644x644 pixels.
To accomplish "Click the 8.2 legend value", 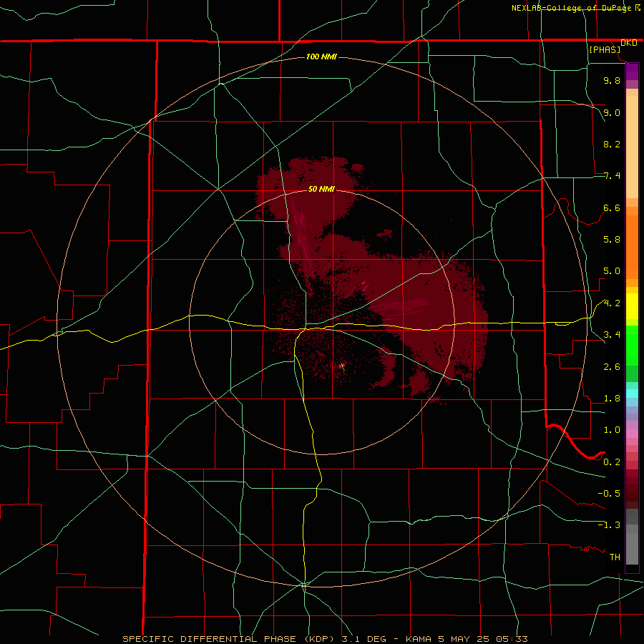I will click(x=612, y=144).
